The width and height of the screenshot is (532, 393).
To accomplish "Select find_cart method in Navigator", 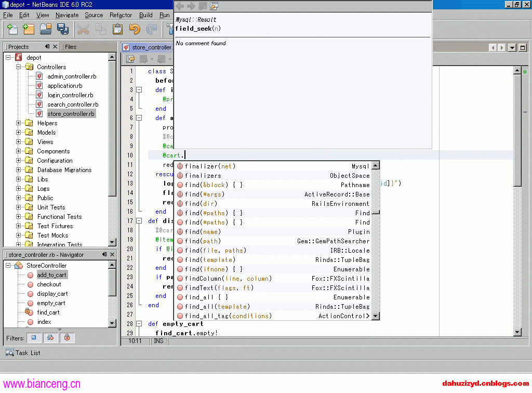I will (x=48, y=312).
